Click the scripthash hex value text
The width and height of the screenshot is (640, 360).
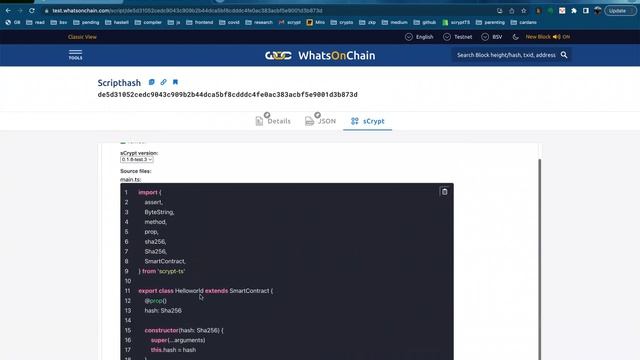[x=227, y=95]
